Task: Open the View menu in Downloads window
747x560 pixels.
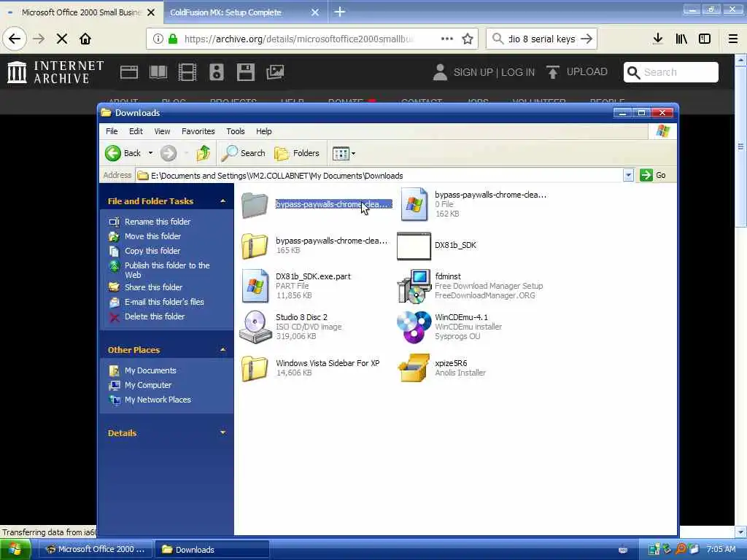Action: click(x=162, y=131)
